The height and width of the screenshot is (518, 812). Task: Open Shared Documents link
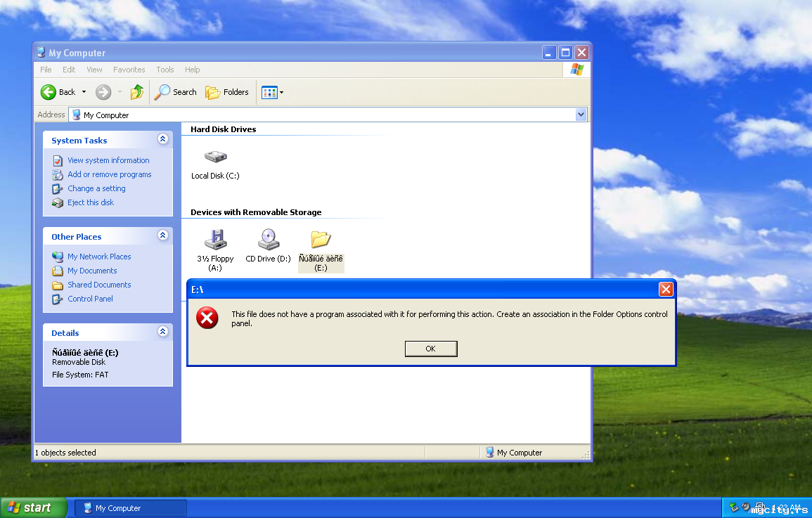(x=99, y=285)
